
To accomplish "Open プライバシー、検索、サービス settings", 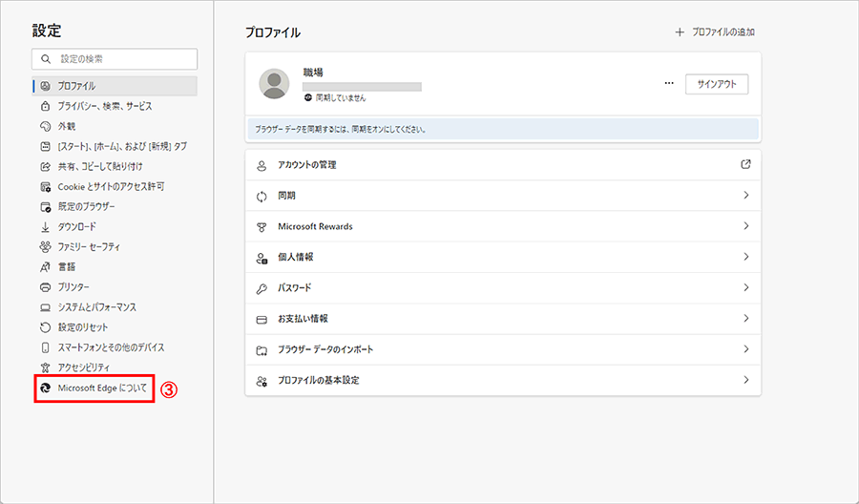I will coord(115,106).
